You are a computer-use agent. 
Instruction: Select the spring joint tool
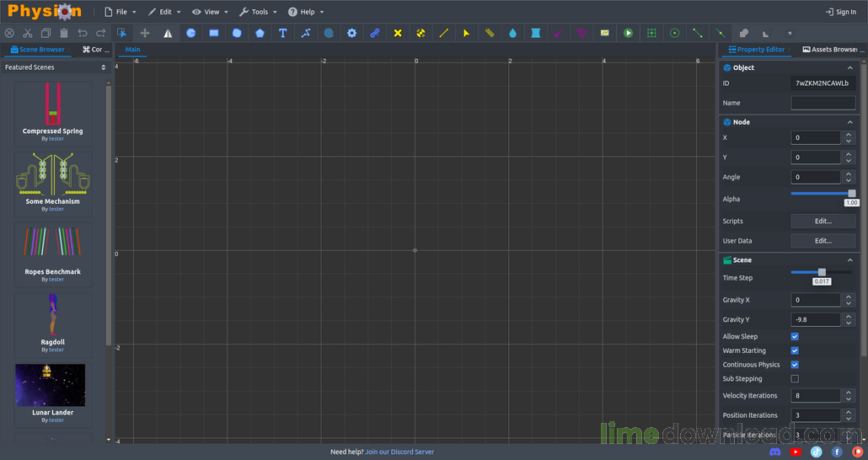pos(490,33)
